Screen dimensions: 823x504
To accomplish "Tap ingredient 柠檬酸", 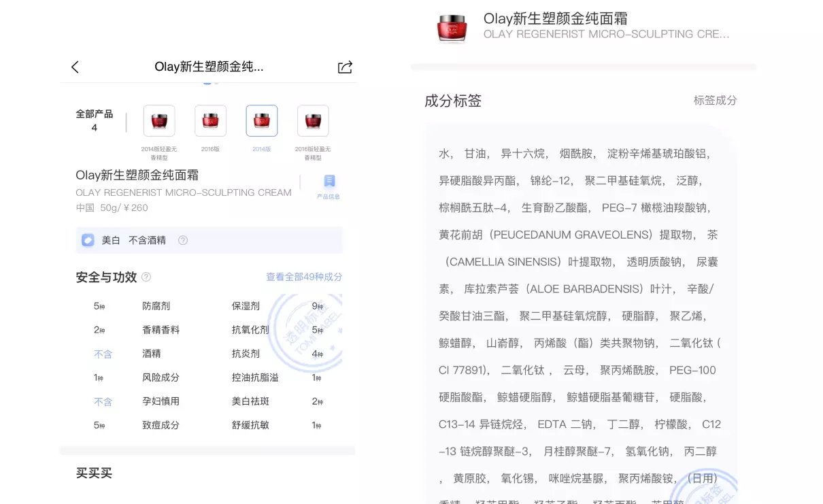I will point(671,424).
